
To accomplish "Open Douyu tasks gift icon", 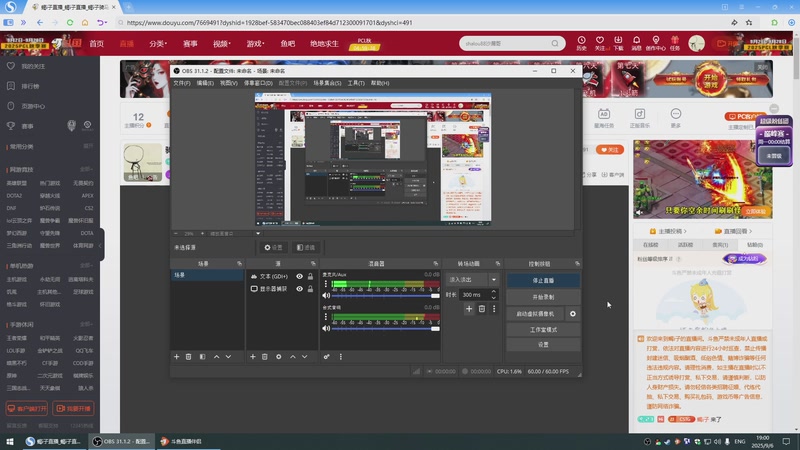I will point(675,43).
